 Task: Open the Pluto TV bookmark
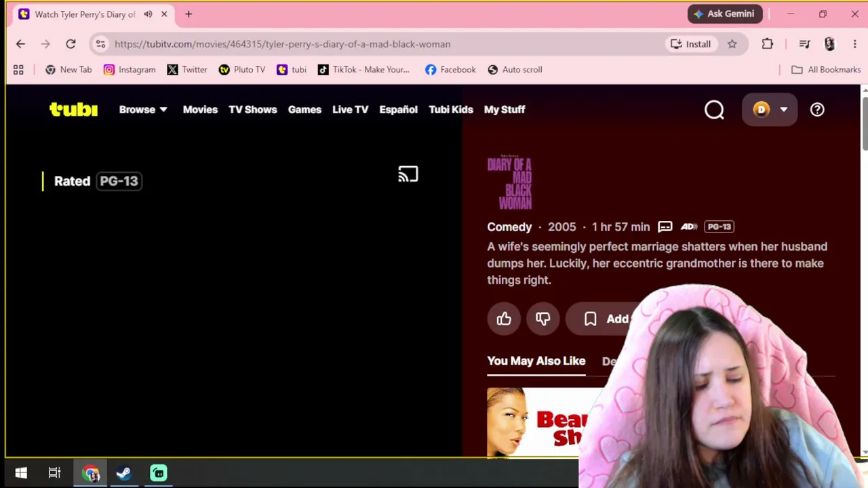[242, 70]
